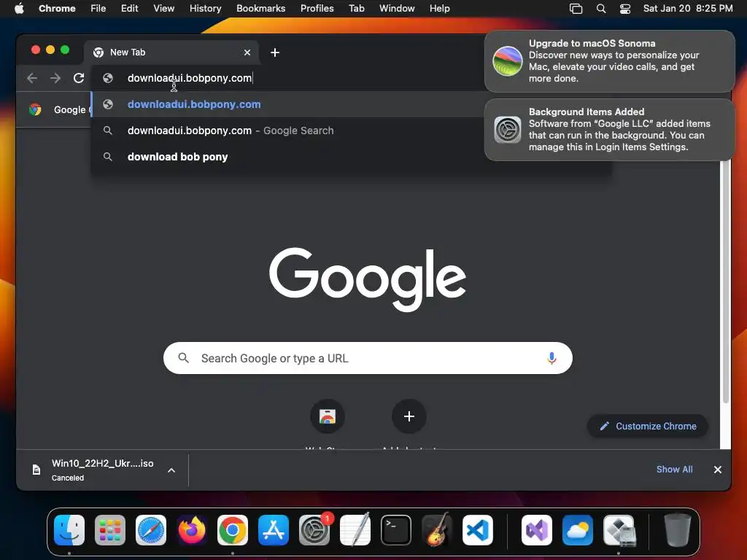
Task: Open Visual Studio Code from the Dock
Action: (478, 530)
